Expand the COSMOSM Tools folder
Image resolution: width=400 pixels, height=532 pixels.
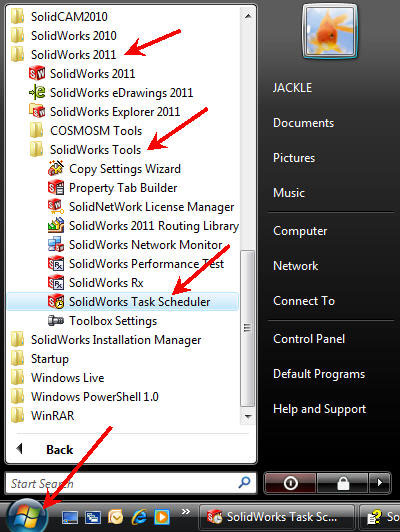point(85,131)
